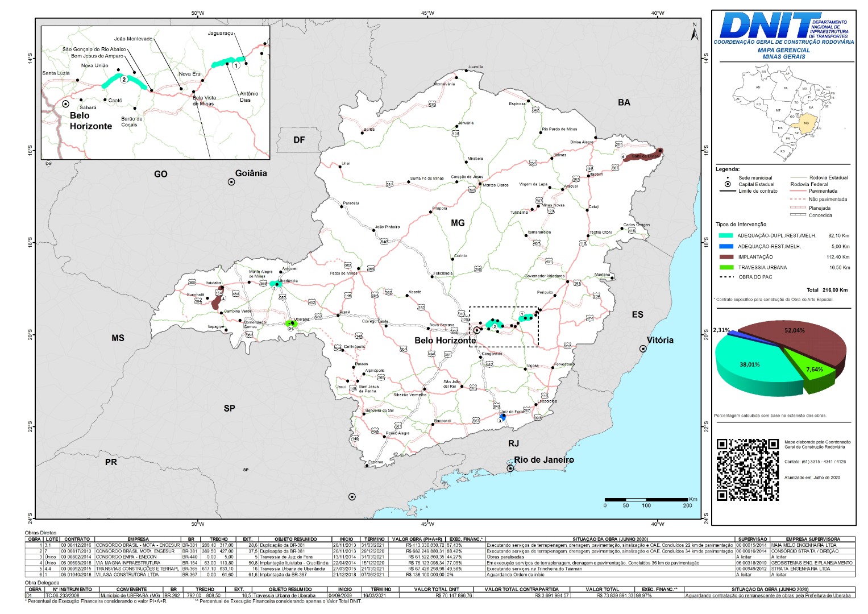Click the D1 marker near Uberaba
Viewport: 868px width, 614px height.
(x=290, y=328)
